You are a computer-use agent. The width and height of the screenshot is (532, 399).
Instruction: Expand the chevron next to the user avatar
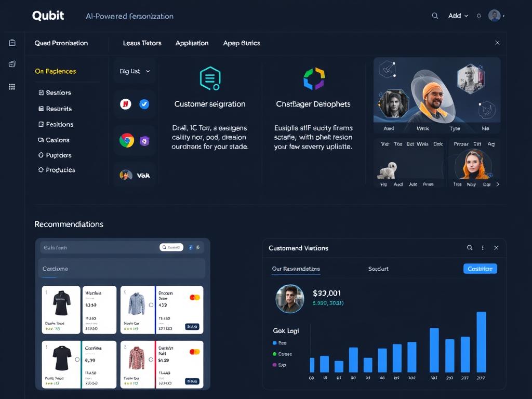[x=503, y=16]
